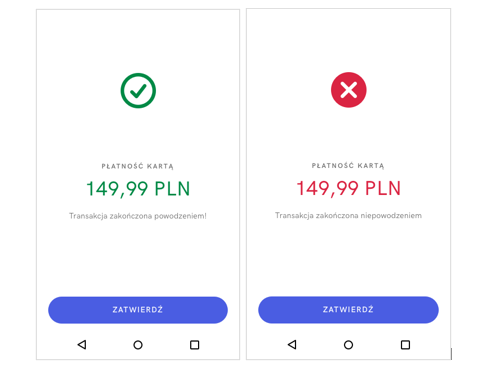Click the green success checkmark icon
478x366 pixels.
(x=138, y=91)
